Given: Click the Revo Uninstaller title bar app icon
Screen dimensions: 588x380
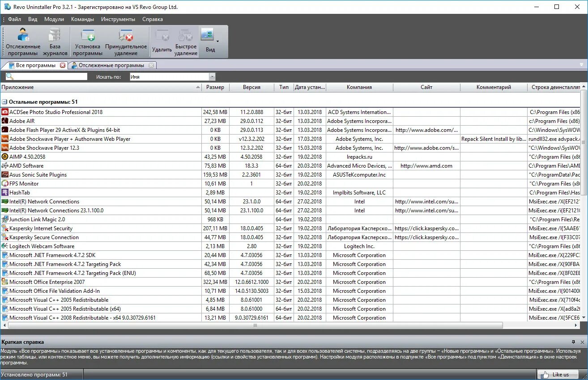Looking at the screenshot, I should [x=6, y=7].
